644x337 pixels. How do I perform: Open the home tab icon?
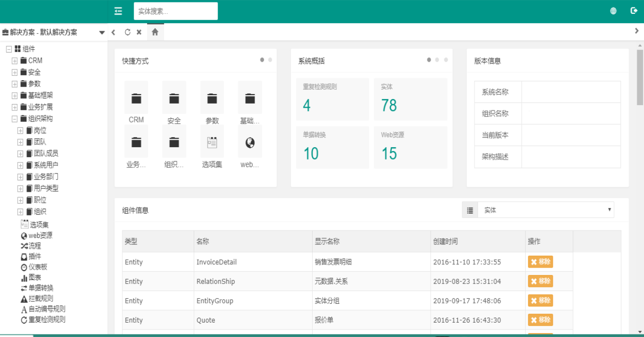point(155,32)
